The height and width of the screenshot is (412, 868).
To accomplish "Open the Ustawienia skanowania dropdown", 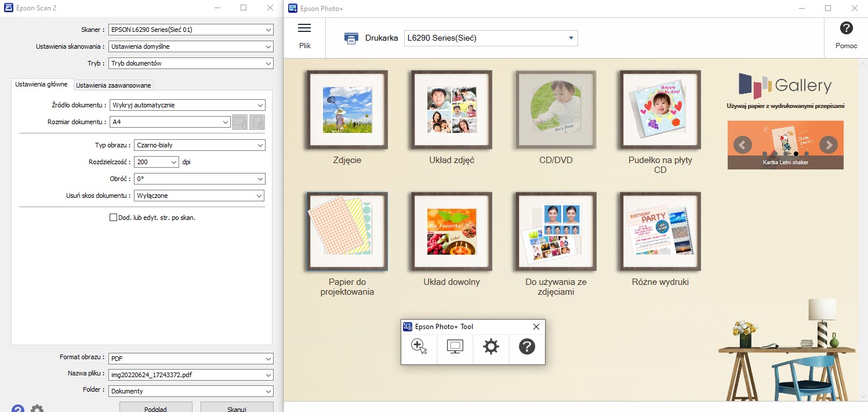I will pyautogui.click(x=191, y=46).
